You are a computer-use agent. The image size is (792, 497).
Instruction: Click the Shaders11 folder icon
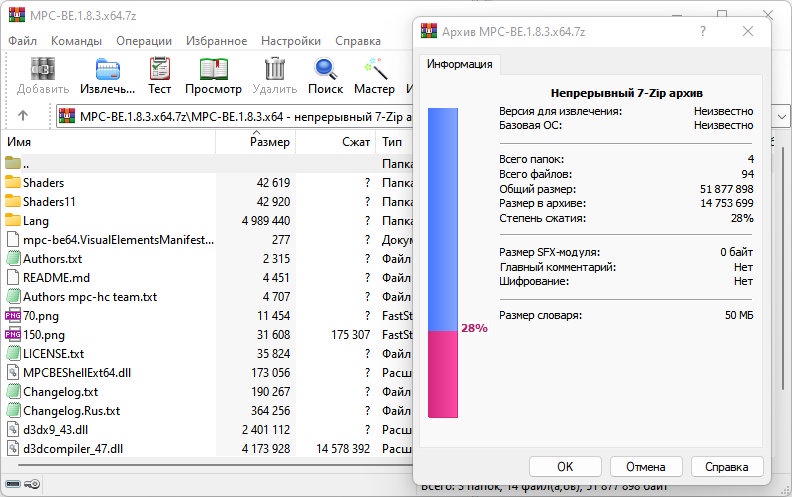[13, 202]
